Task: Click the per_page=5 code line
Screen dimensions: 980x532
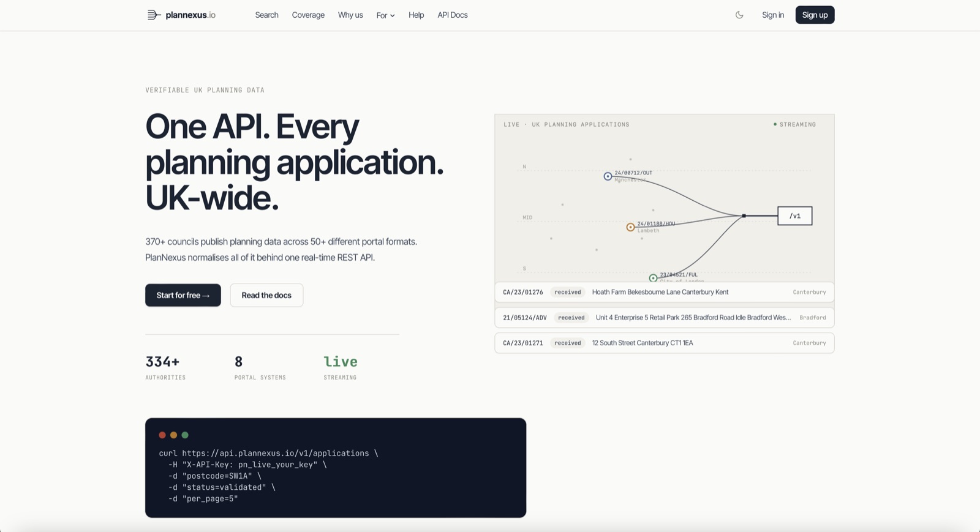Action: pos(203,498)
